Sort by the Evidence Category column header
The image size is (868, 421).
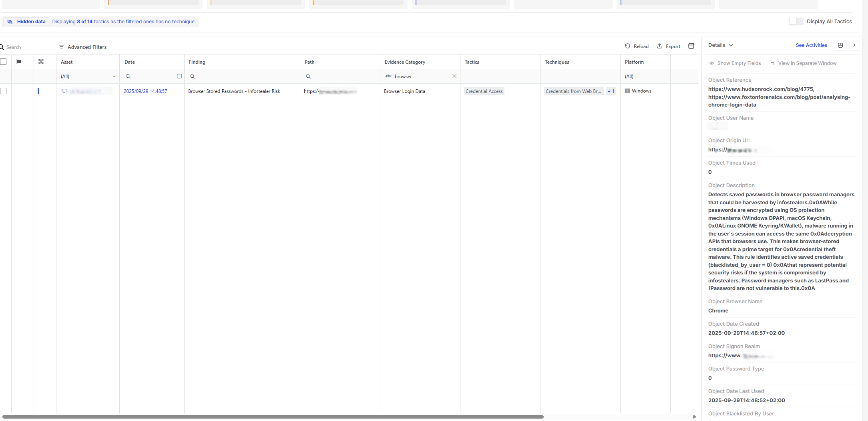pyautogui.click(x=405, y=62)
